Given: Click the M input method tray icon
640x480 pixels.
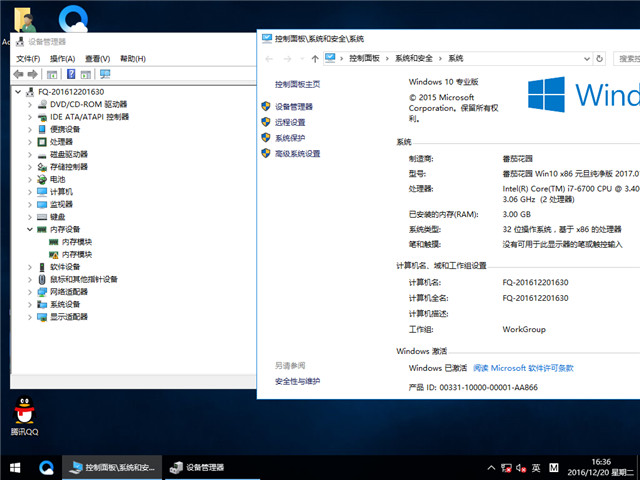Looking at the screenshot, I should [553, 468].
